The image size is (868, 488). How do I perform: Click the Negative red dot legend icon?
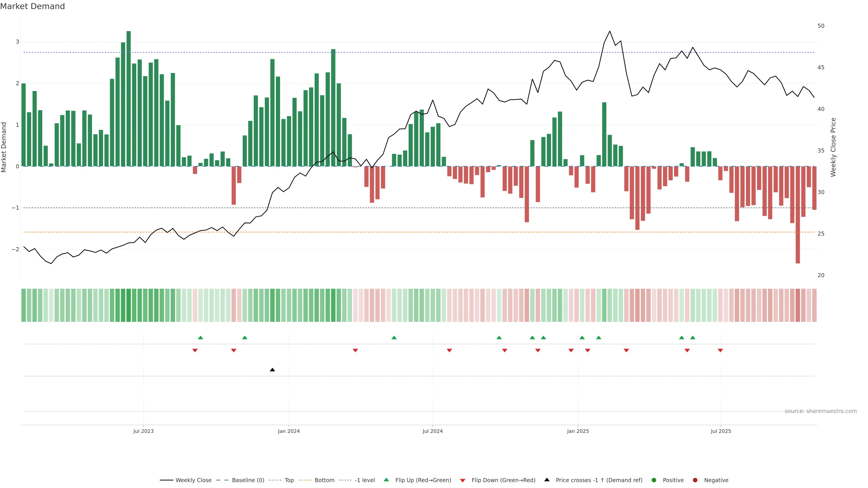point(695,480)
